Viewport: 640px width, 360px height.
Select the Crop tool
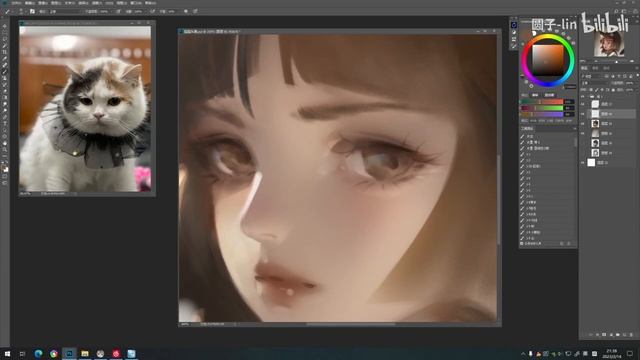pyautogui.click(x=5, y=52)
